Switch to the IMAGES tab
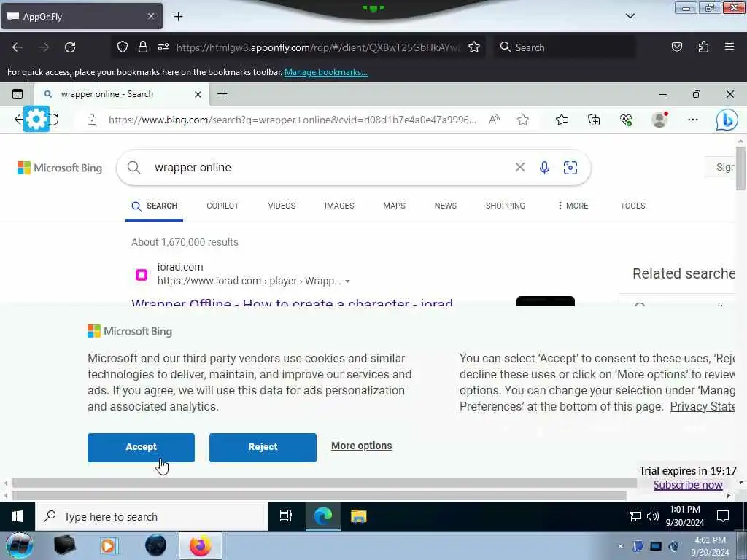 click(x=339, y=206)
